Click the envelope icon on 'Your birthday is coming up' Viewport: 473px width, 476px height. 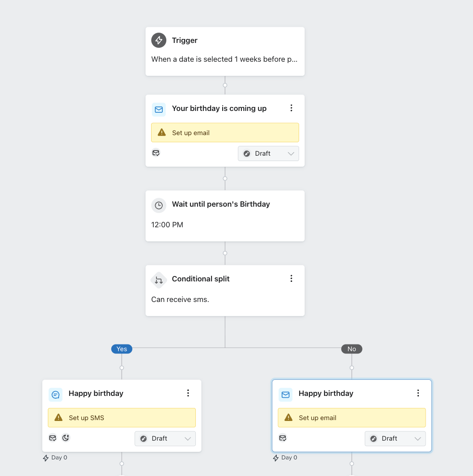click(x=159, y=109)
